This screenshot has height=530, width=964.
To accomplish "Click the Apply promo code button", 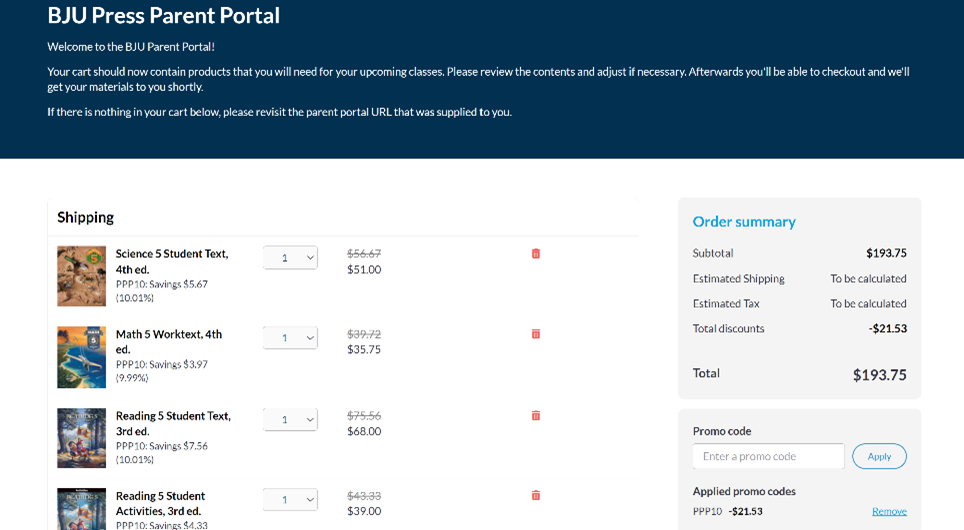I will point(879,456).
